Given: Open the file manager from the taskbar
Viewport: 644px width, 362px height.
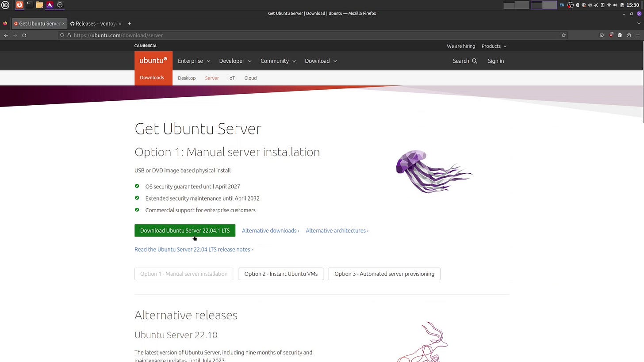Looking at the screenshot, I should point(39,4).
